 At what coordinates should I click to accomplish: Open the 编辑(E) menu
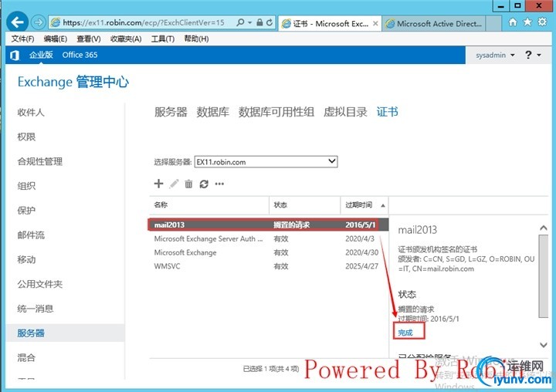pos(56,39)
